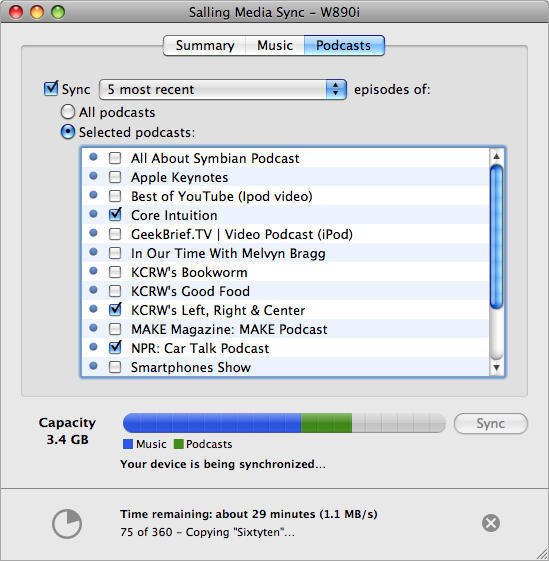Select the 'Apple Keynotes' row text

(x=179, y=177)
